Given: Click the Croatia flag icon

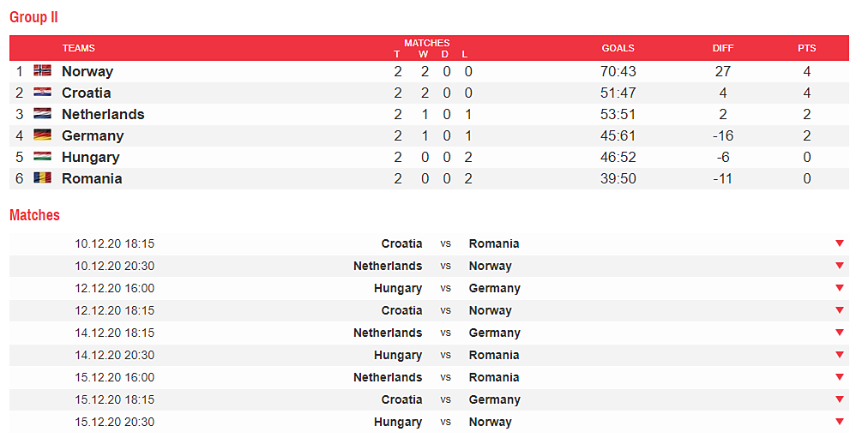Looking at the screenshot, I should [x=42, y=93].
